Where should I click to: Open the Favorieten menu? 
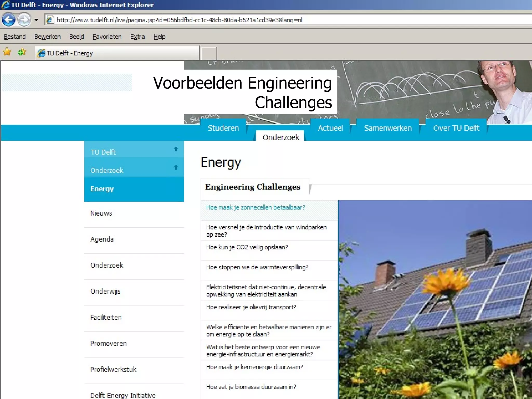(x=107, y=37)
